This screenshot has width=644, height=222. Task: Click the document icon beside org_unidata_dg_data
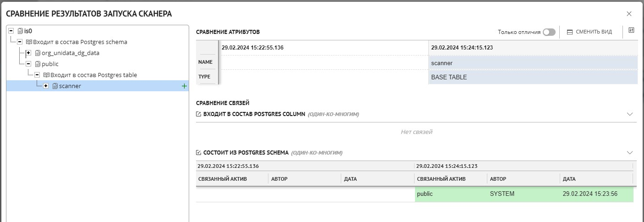pos(38,53)
